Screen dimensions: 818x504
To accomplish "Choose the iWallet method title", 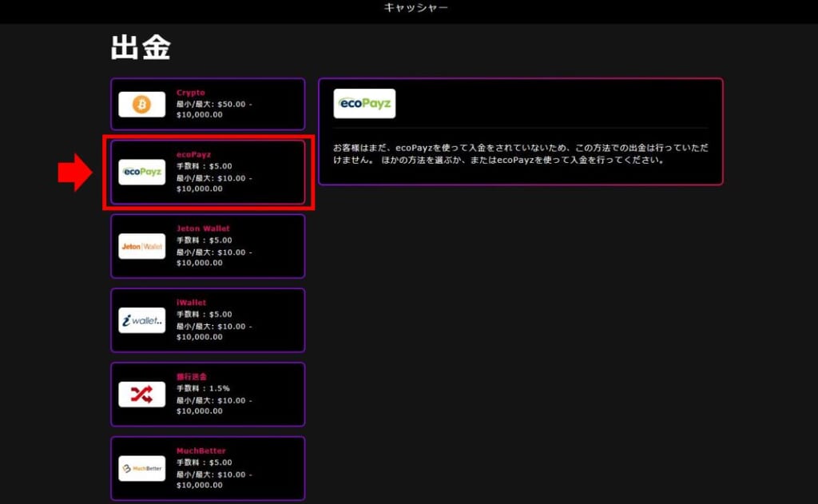I will (191, 303).
